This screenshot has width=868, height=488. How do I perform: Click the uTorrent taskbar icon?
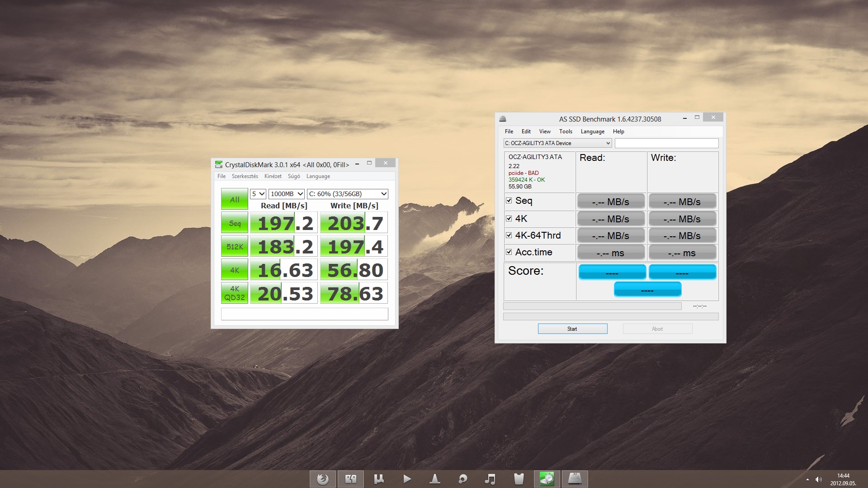[379, 479]
